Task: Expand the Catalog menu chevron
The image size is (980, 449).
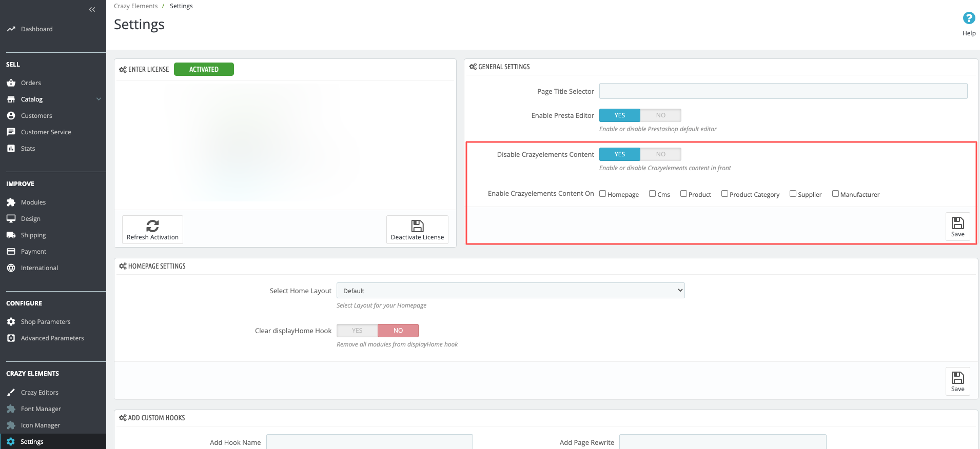Action: pyautogui.click(x=99, y=99)
